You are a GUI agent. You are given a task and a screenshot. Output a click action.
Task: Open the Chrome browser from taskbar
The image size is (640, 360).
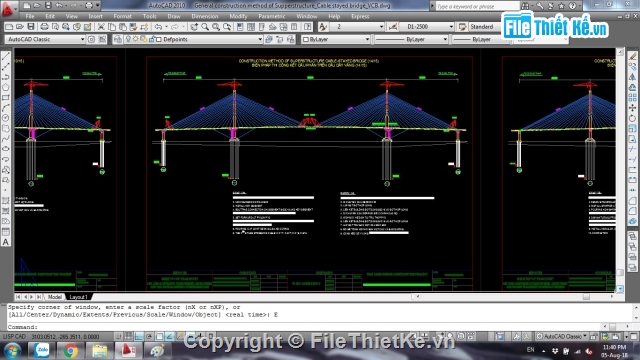click(70, 351)
